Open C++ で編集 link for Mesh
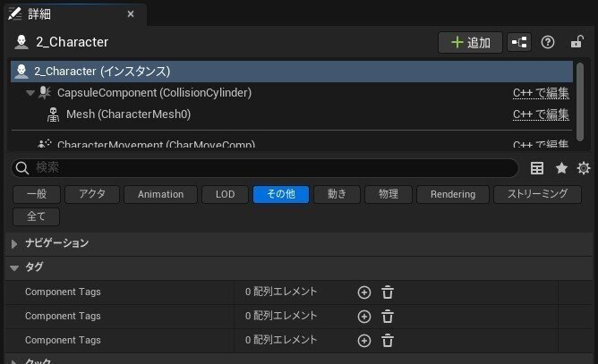598x364 pixels. pyautogui.click(x=541, y=114)
